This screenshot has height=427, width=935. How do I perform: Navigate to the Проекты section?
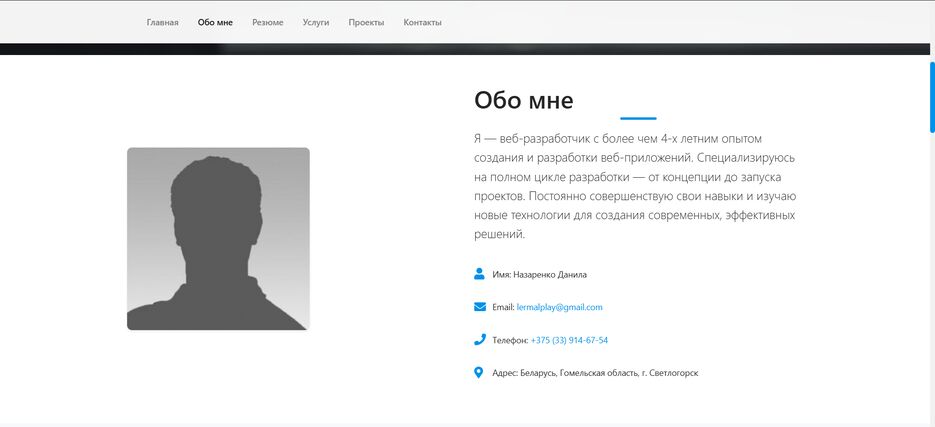coord(366,23)
